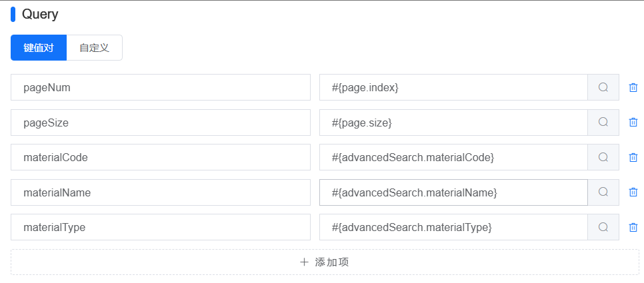
Task: Open variable picker for materialCode value
Action: 603,157
